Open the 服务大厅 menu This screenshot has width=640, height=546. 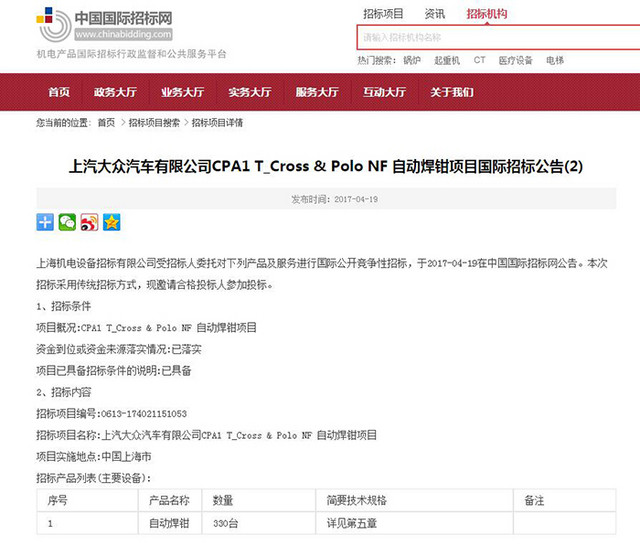[317, 92]
